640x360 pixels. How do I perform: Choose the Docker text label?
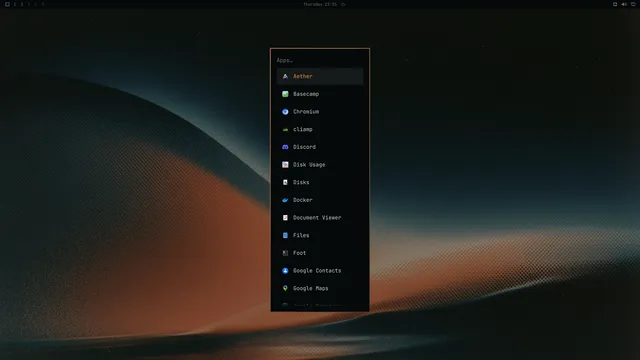pyautogui.click(x=302, y=200)
